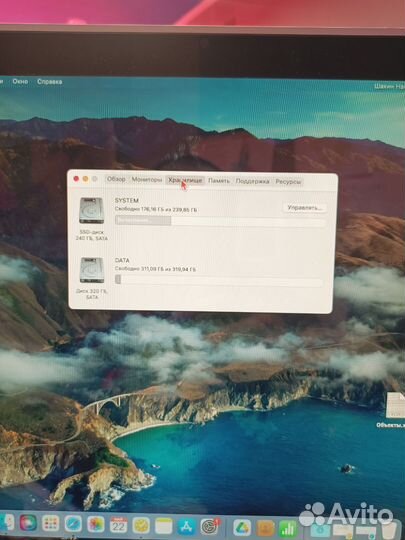
Task: Click the user name in menu bar
Action: tap(390, 86)
